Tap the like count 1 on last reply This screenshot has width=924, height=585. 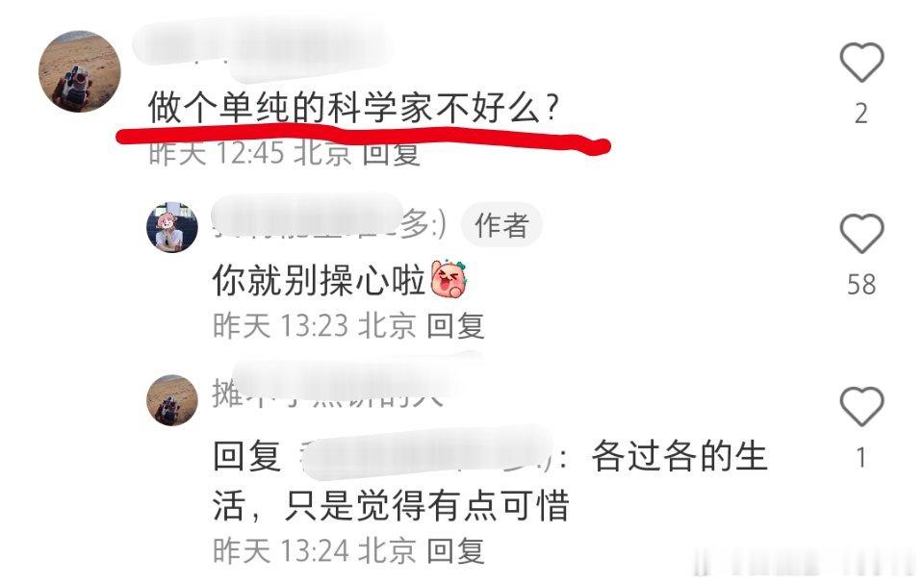point(860,457)
